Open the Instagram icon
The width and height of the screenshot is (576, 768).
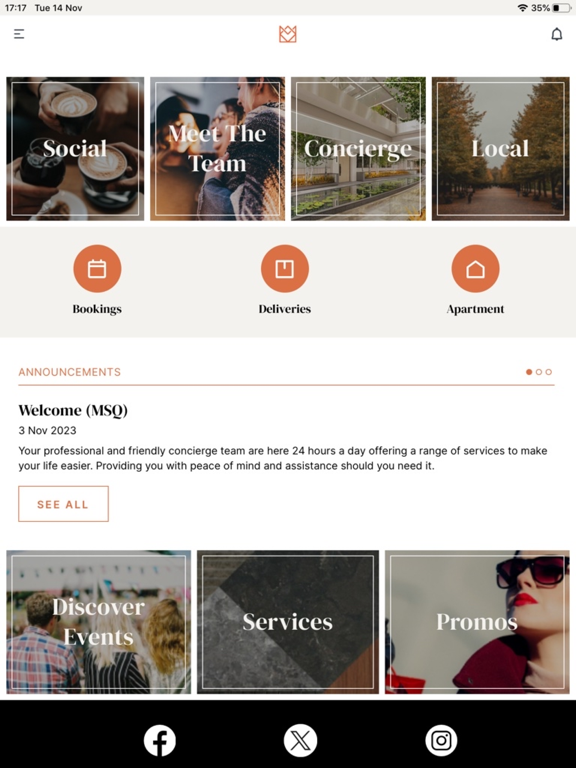tap(441, 740)
